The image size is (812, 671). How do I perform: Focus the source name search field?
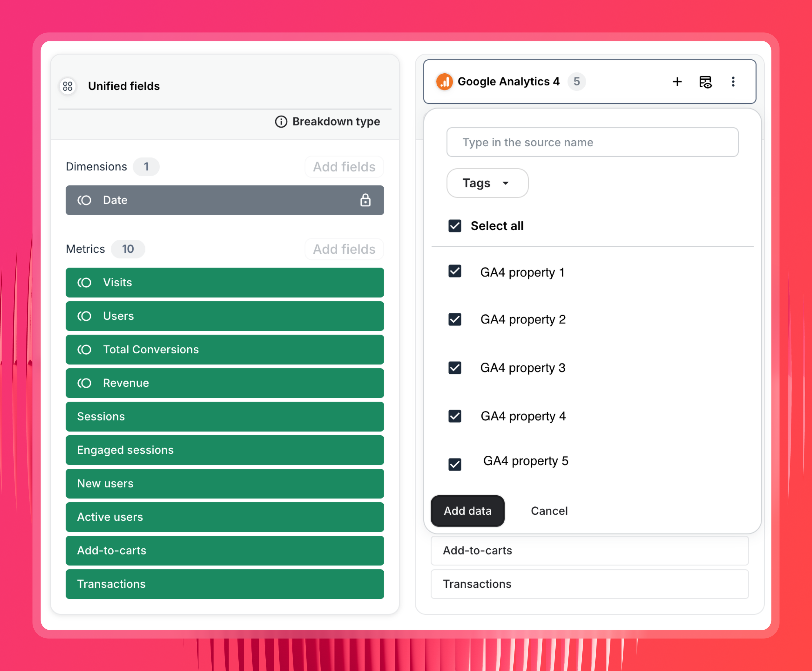point(592,142)
